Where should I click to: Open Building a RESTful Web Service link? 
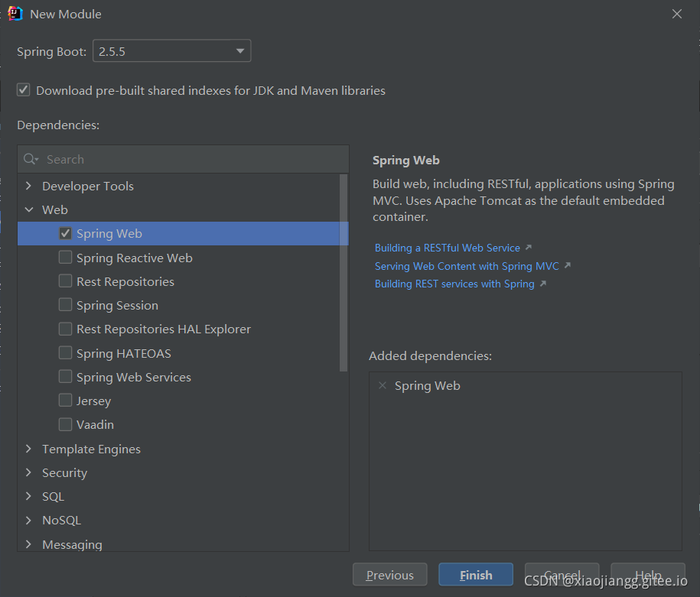coord(448,248)
